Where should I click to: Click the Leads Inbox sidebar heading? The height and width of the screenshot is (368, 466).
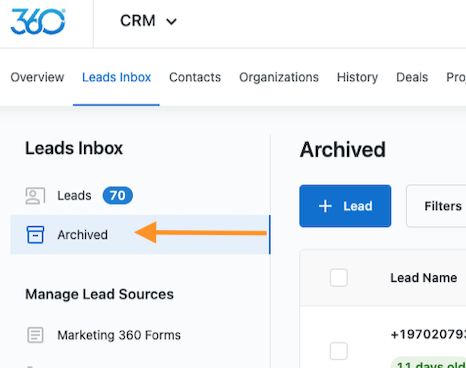point(74,148)
